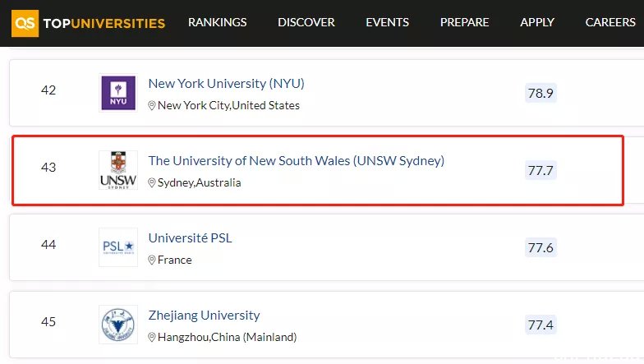Click location pin beside New York City
644x364 pixels.
coord(151,105)
